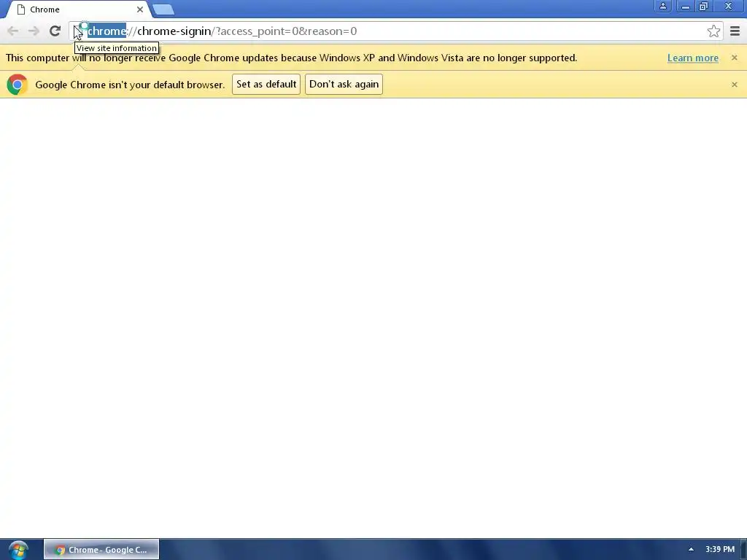
Task: Click the back navigation arrow
Action: coord(13,31)
